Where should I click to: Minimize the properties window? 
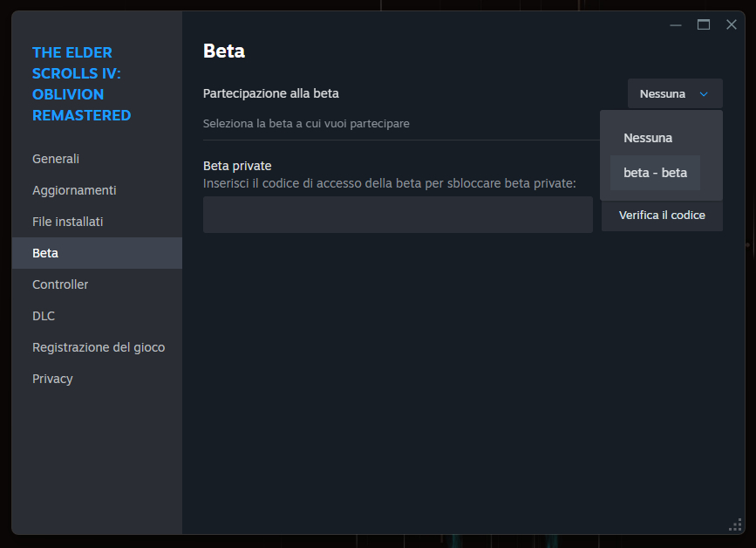pyautogui.click(x=676, y=24)
